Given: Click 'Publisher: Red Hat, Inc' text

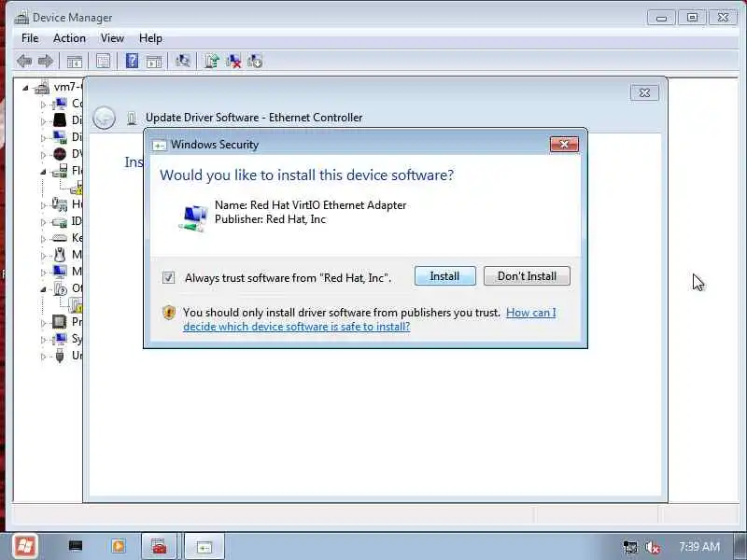Looking at the screenshot, I should (270, 219).
